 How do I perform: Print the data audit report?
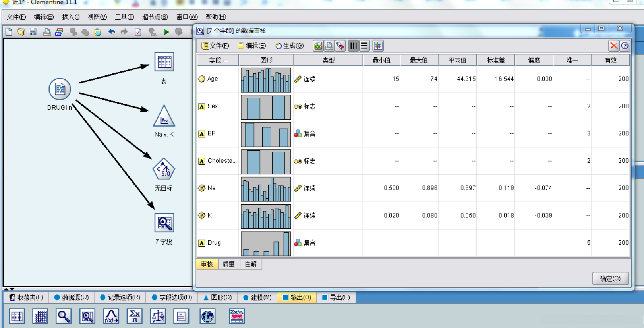click(x=329, y=46)
